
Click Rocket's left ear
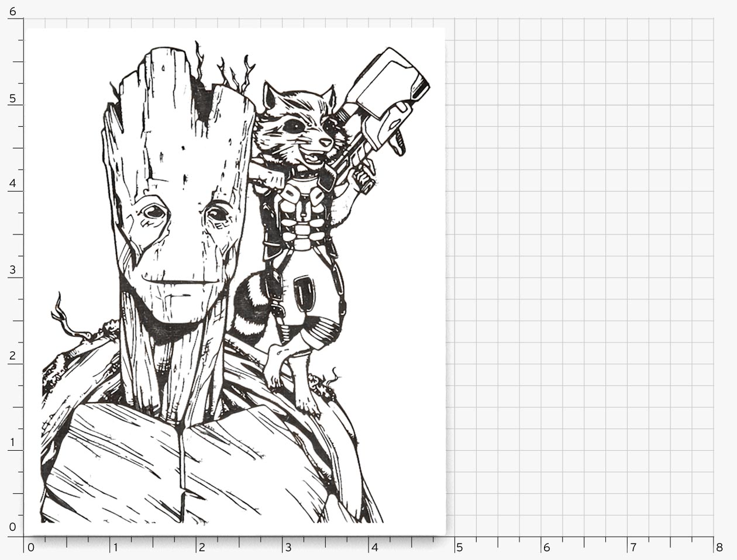click(270, 95)
